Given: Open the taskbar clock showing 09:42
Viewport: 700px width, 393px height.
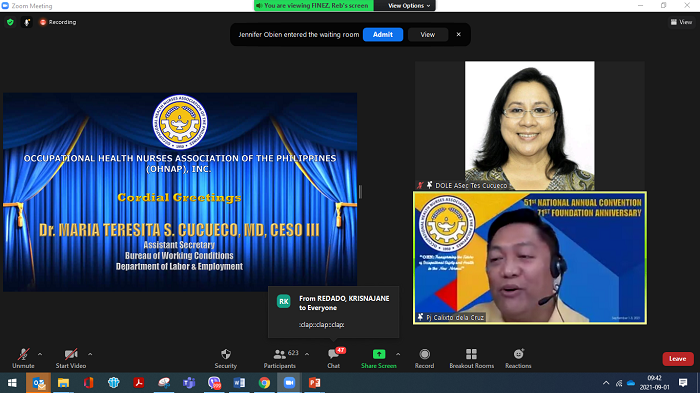Looking at the screenshot, I should click(x=654, y=383).
